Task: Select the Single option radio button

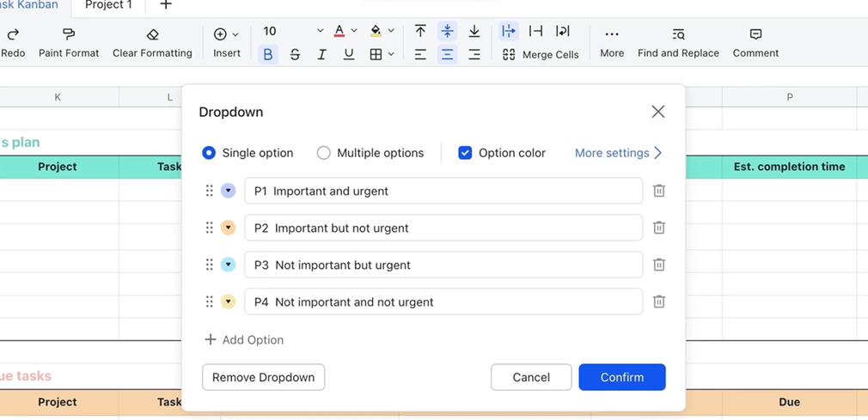Action: click(x=209, y=153)
